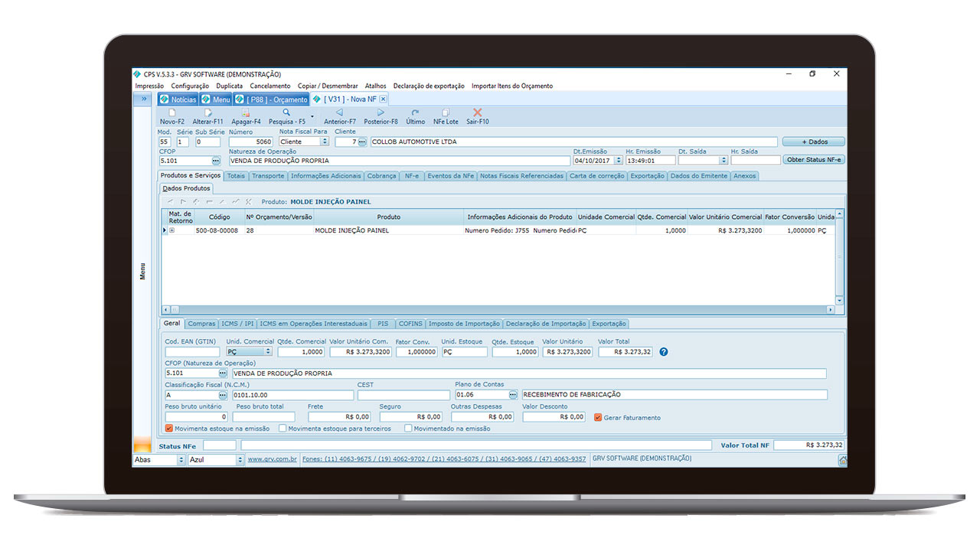Close the V31 Nova NF tab

[x=383, y=99]
